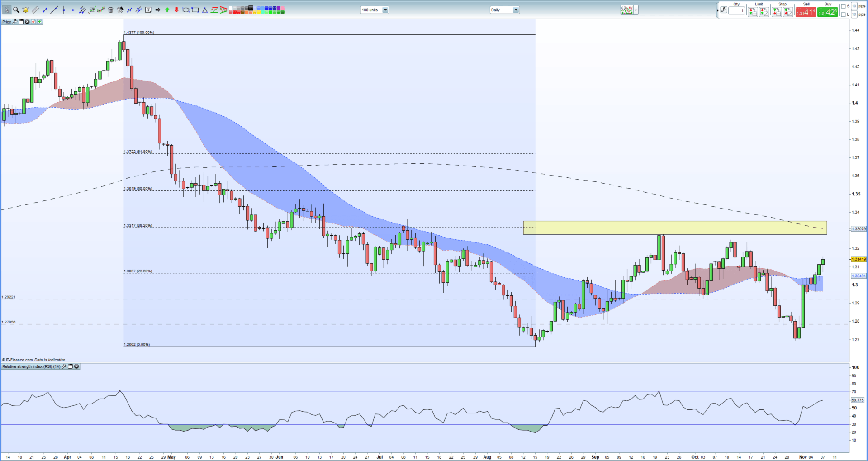Viewport: 868px width, 461px height.
Task: Select the magnifier zoom tool
Action: click(16, 10)
